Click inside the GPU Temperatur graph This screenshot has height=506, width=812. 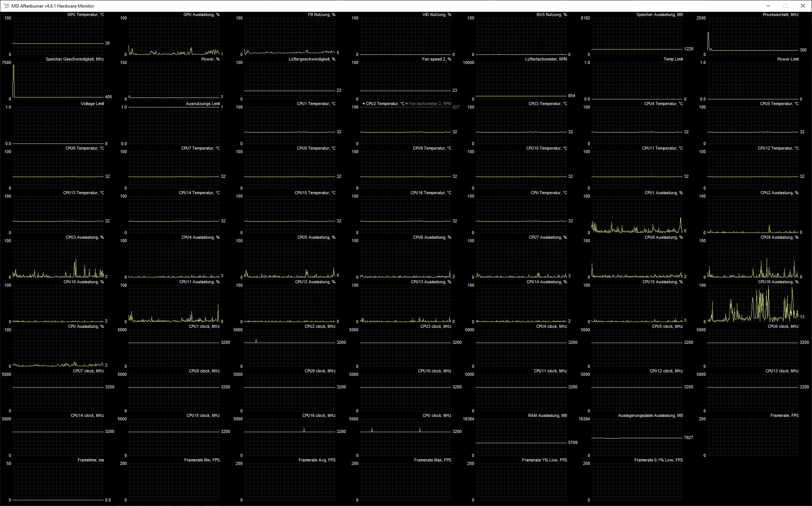58,36
